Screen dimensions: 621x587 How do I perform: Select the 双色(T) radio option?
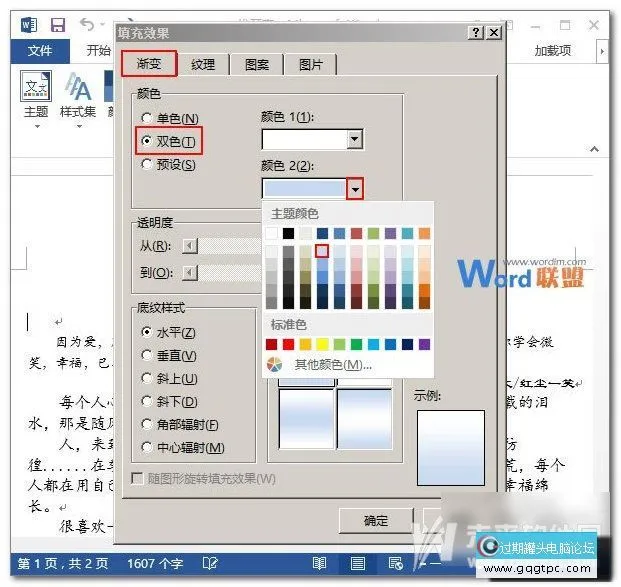point(169,141)
